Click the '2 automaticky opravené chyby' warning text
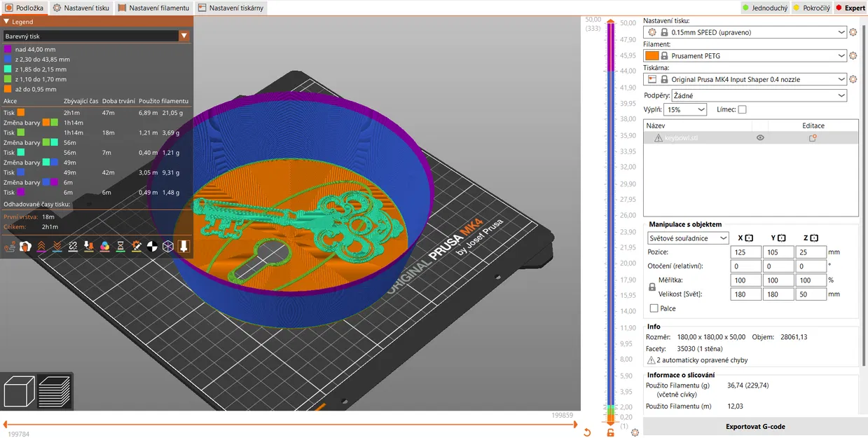868x438 pixels. point(702,360)
